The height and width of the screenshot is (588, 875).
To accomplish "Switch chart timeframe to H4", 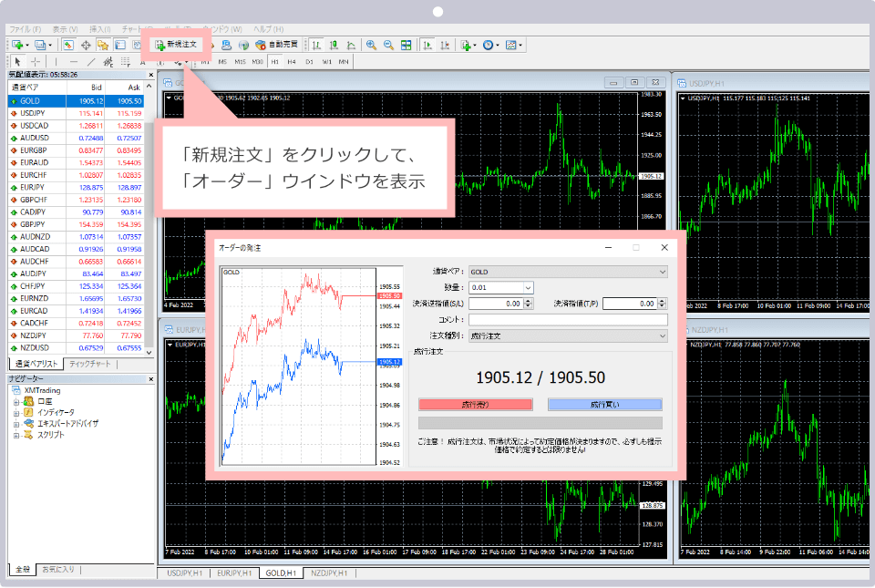I will pos(291,62).
